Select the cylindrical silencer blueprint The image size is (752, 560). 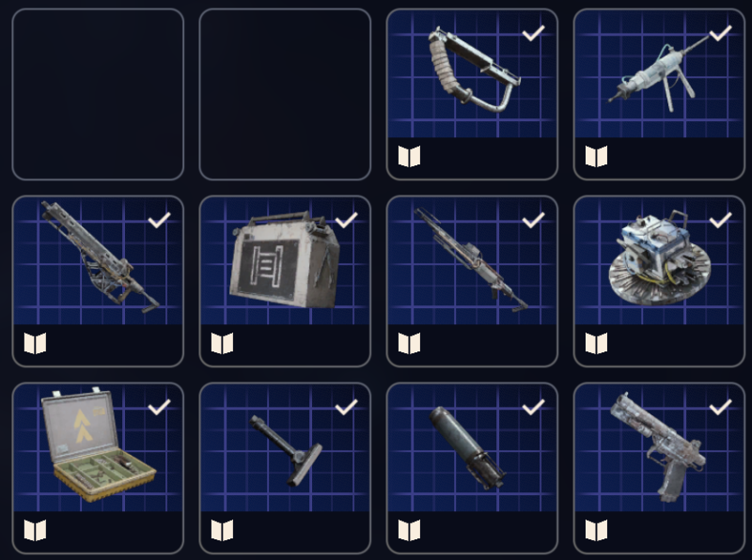[472, 469]
